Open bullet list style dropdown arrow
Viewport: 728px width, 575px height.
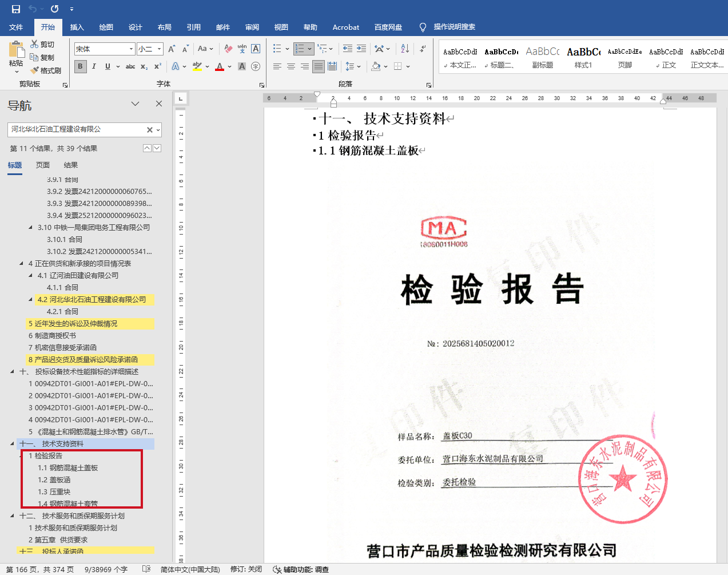click(x=287, y=49)
